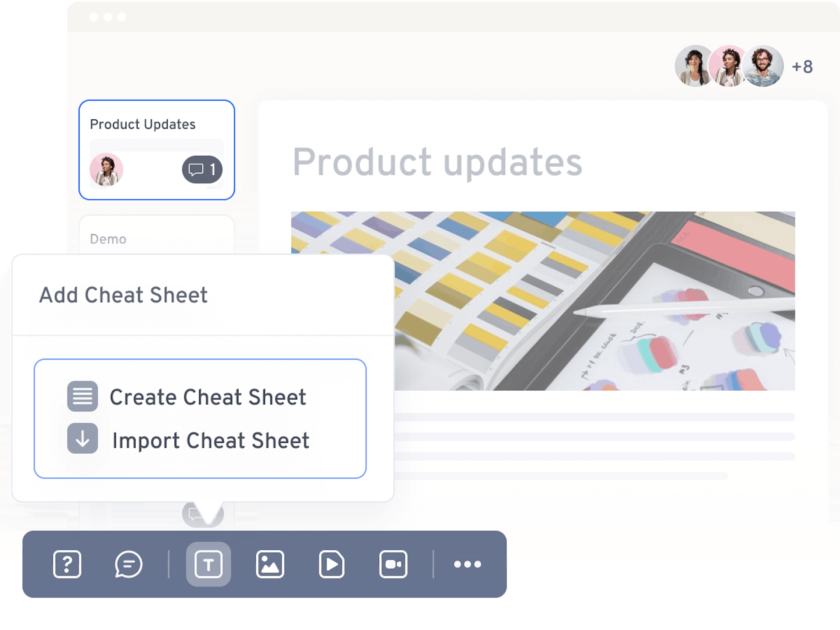Click the first collaborator avatar
This screenshot has width=840, height=630.
[693, 66]
